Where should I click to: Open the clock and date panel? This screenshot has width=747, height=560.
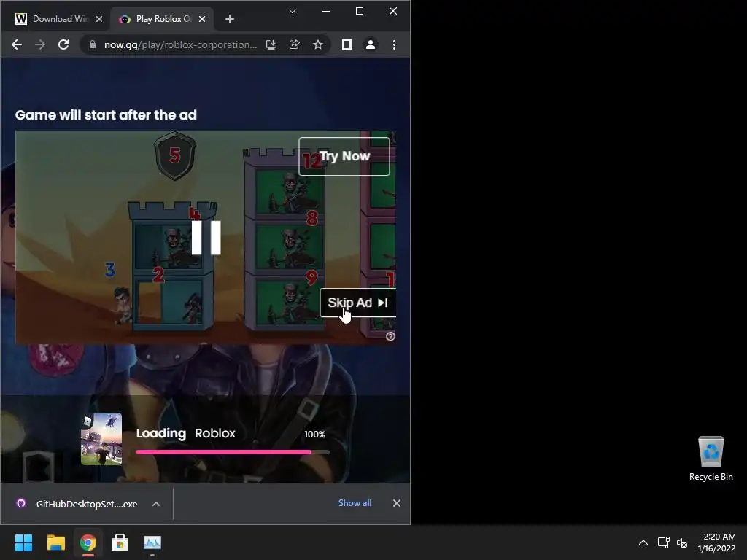[716, 542]
